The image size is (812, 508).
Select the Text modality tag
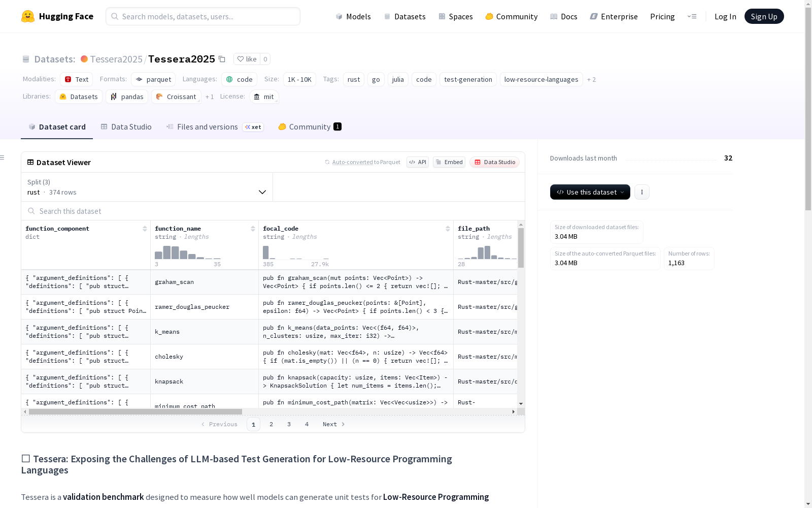77,79
